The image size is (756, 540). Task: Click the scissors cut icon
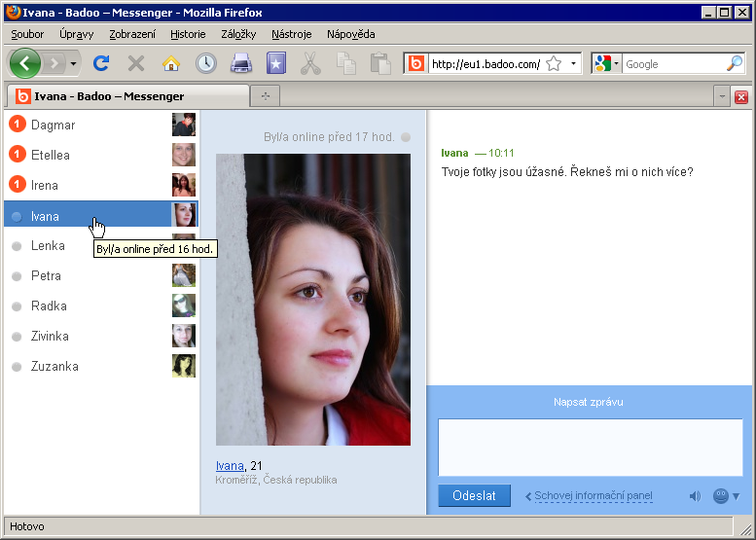311,63
